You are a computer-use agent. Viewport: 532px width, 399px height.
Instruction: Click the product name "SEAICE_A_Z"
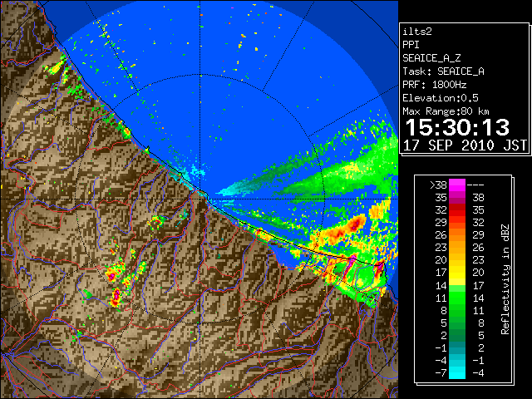pos(431,58)
